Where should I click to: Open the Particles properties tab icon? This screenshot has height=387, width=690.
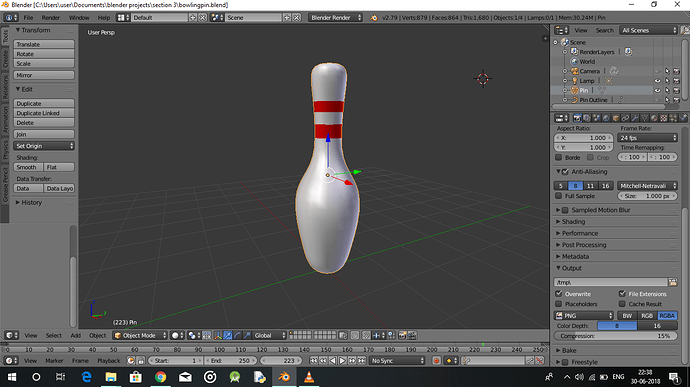(x=673, y=118)
